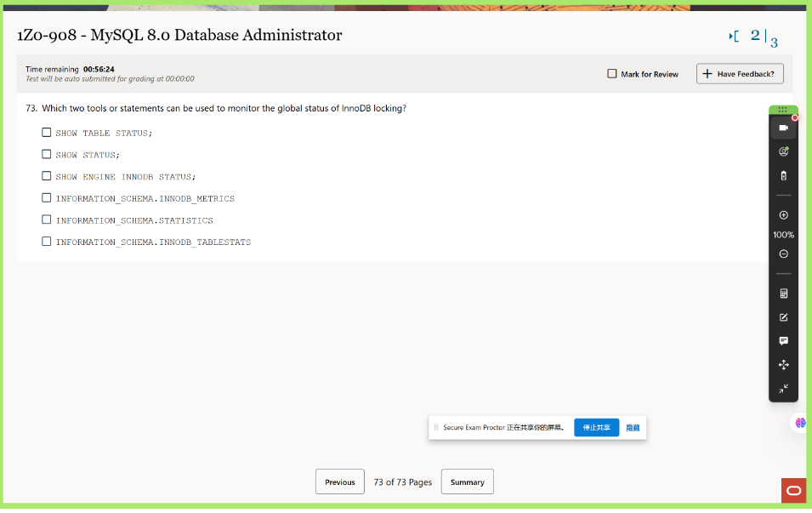The height and width of the screenshot is (513, 812).
Task: Select SHOW ENGINE INNODB STATUS checkbox
Action: pos(46,176)
